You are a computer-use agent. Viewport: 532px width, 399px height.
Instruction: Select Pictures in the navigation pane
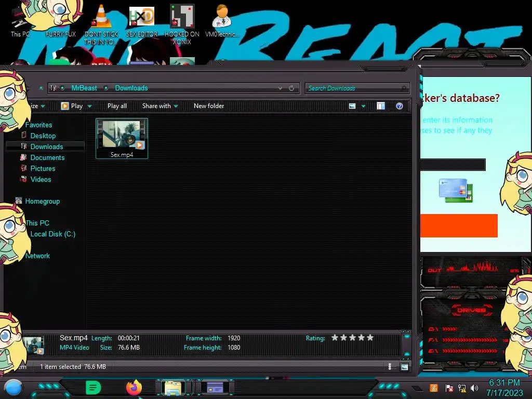(x=43, y=168)
